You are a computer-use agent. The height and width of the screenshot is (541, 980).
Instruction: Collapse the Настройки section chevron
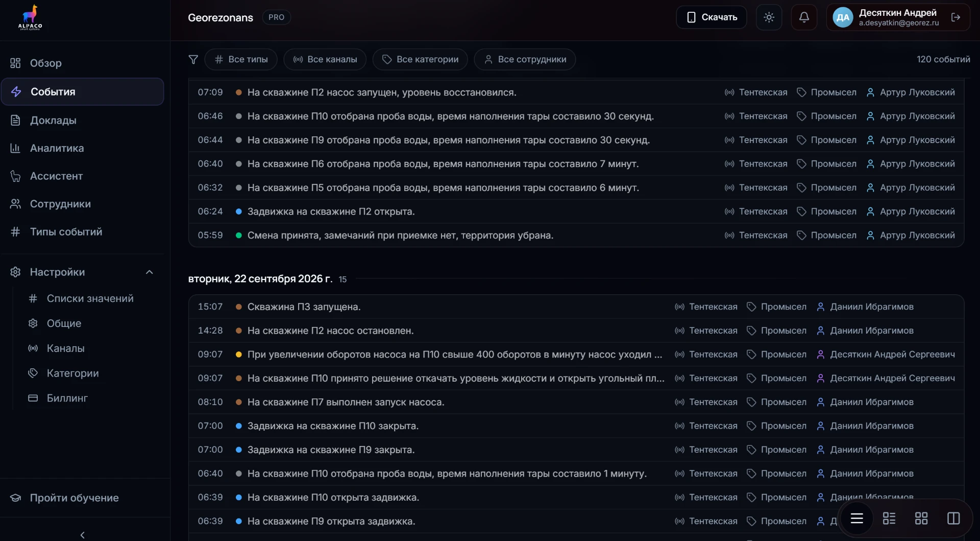[x=150, y=272]
